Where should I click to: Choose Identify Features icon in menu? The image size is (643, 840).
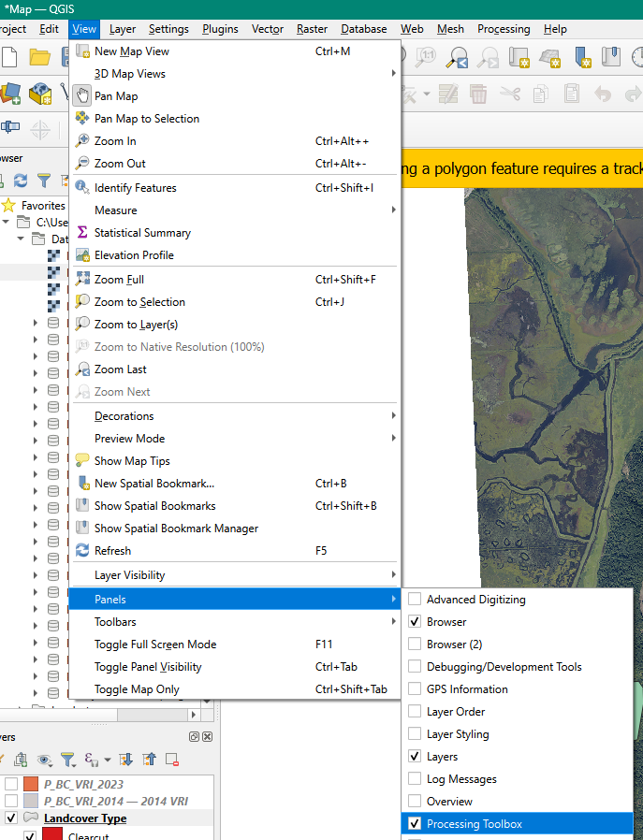tap(82, 188)
